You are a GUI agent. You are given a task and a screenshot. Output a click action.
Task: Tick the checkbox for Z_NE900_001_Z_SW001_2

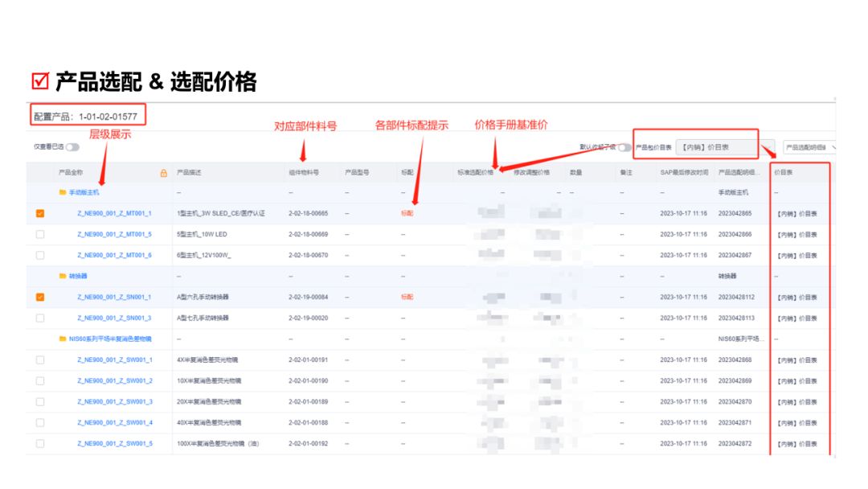point(40,381)
